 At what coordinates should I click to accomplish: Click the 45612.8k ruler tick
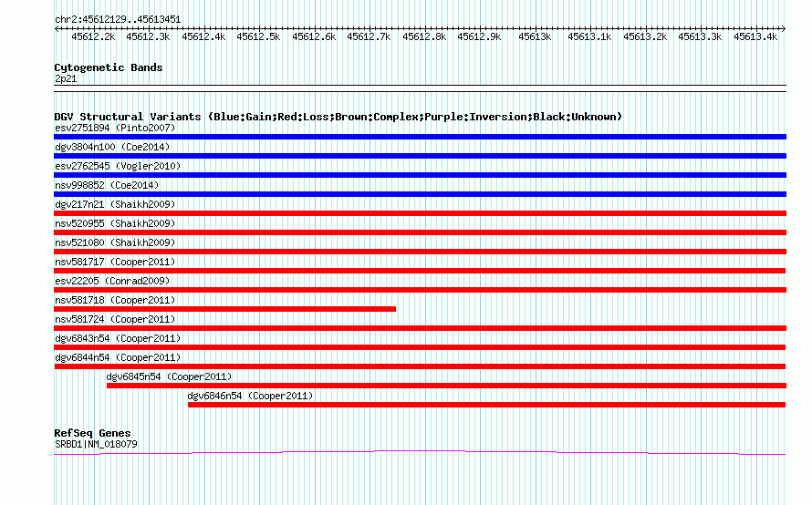[x=424, y=36]
